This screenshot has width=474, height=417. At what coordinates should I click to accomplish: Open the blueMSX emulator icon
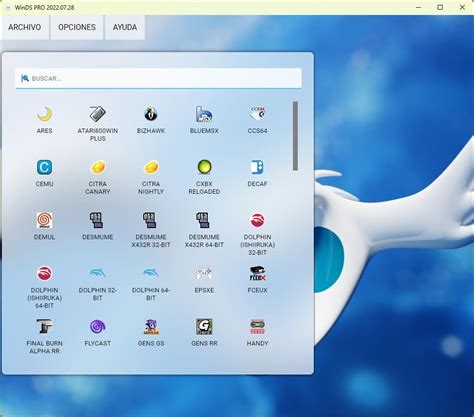(204, 114)
